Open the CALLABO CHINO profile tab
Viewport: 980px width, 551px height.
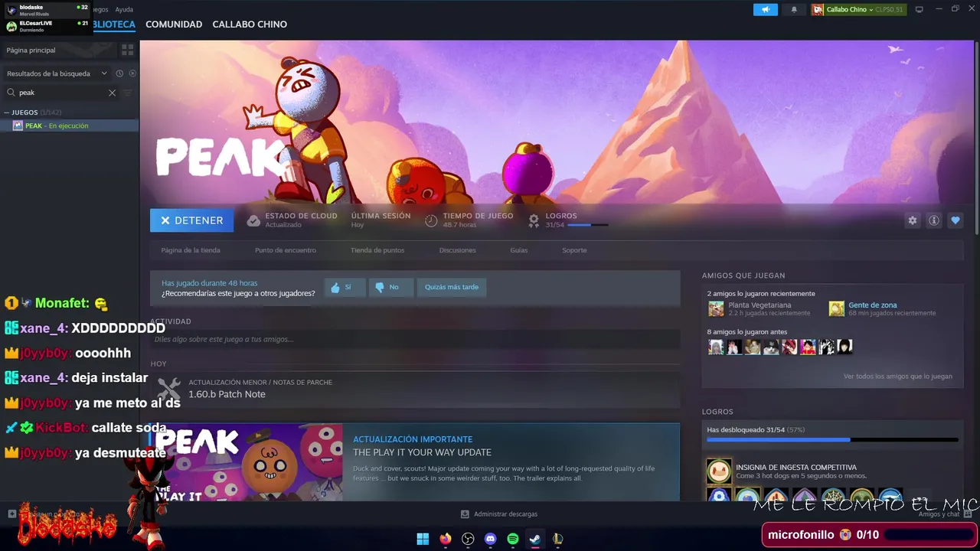[250, 24]
